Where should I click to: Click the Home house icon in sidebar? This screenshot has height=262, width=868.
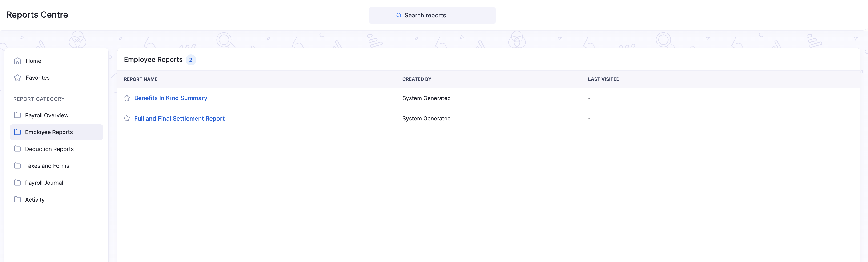17,61
